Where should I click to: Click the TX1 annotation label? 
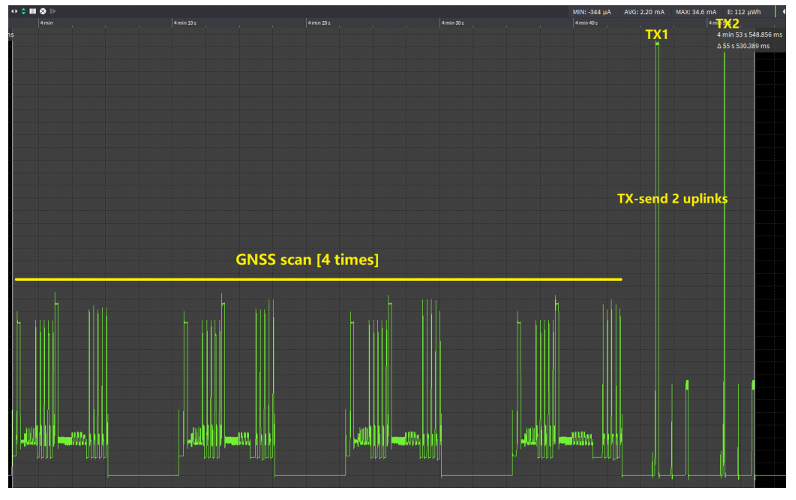[656, 34]
